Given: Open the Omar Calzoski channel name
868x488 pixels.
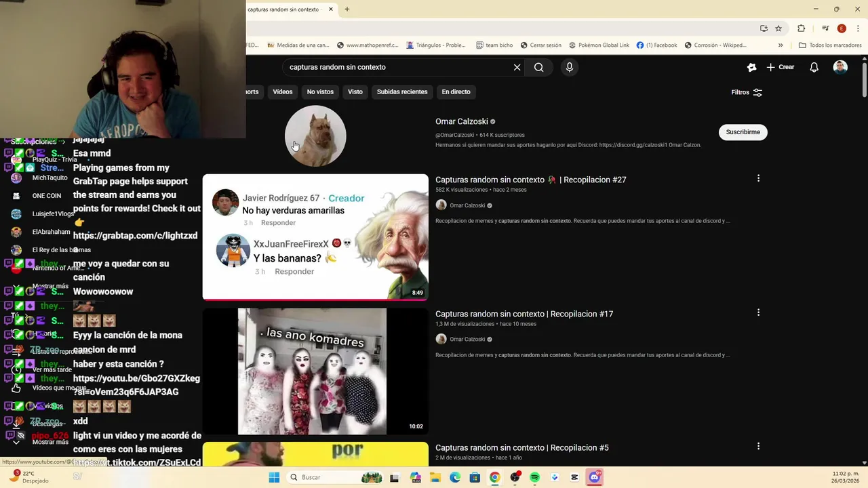Looking at the screenshot, I should tap(462, 121).
